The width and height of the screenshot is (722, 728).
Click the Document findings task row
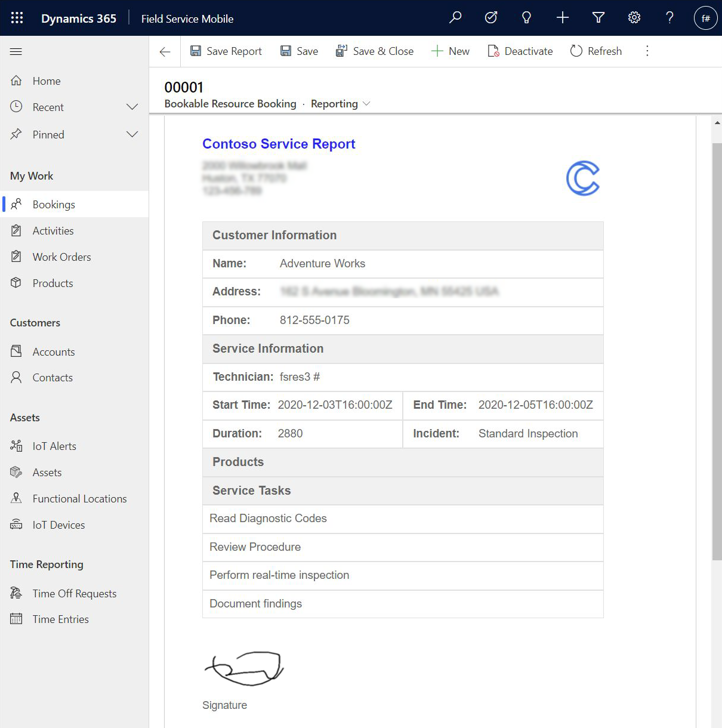tap(403, 604)
